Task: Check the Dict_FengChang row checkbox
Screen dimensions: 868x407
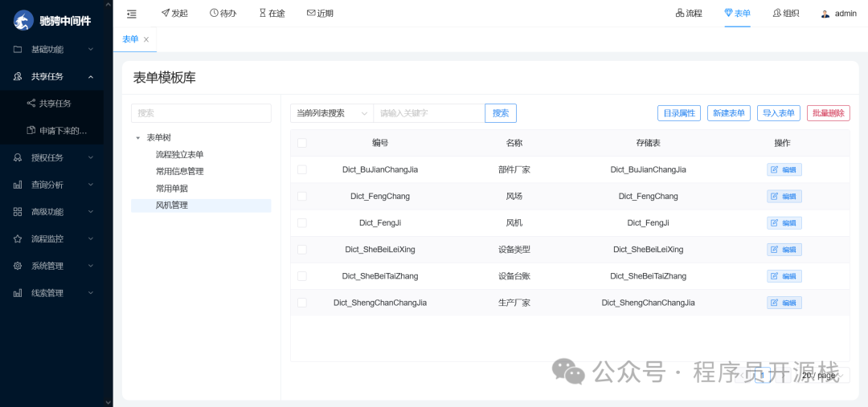Action: pyautogui.click(x=301, y=196)
